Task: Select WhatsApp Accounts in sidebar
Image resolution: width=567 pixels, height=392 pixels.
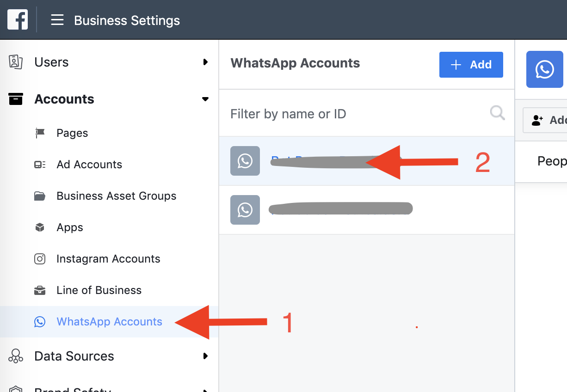Action: pyautogui.click(x=109, y=322)
